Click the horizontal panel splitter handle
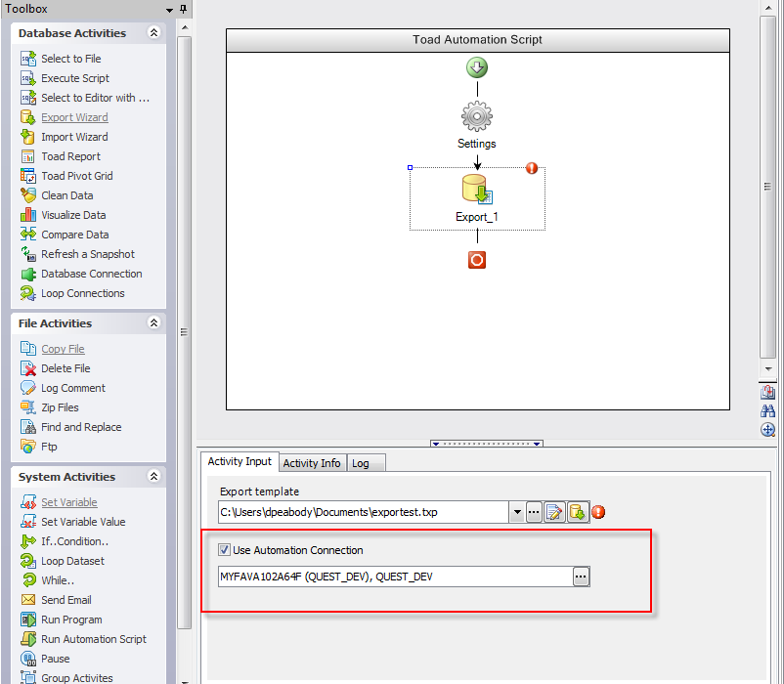784x684 pixels. pos(486,444)
